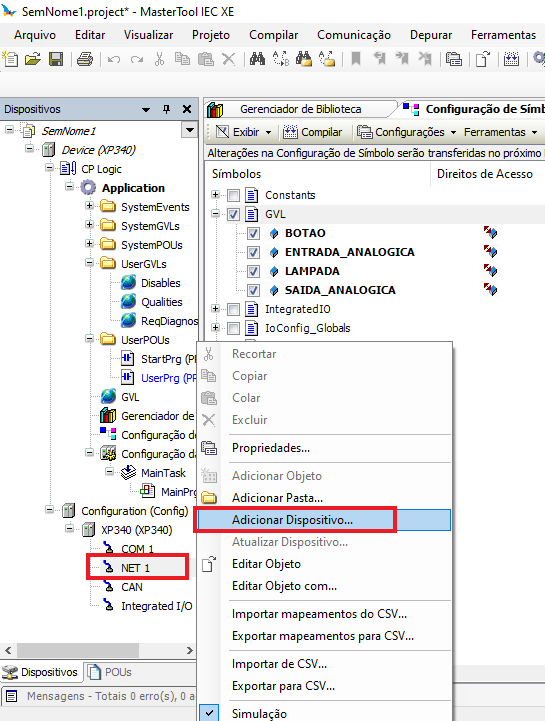Expand the SystemEvents folder
The height and width of the screenshot is (721, 545).
[89, 206]
